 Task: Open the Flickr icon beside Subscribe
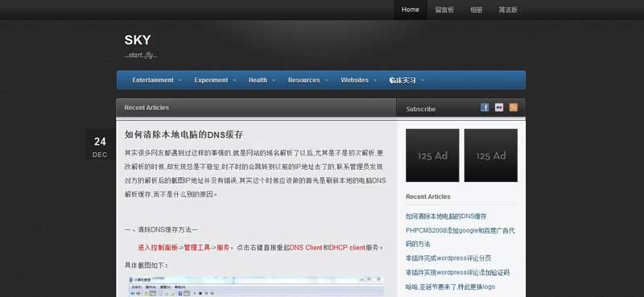pyautogui.click(x=499, y=108)
